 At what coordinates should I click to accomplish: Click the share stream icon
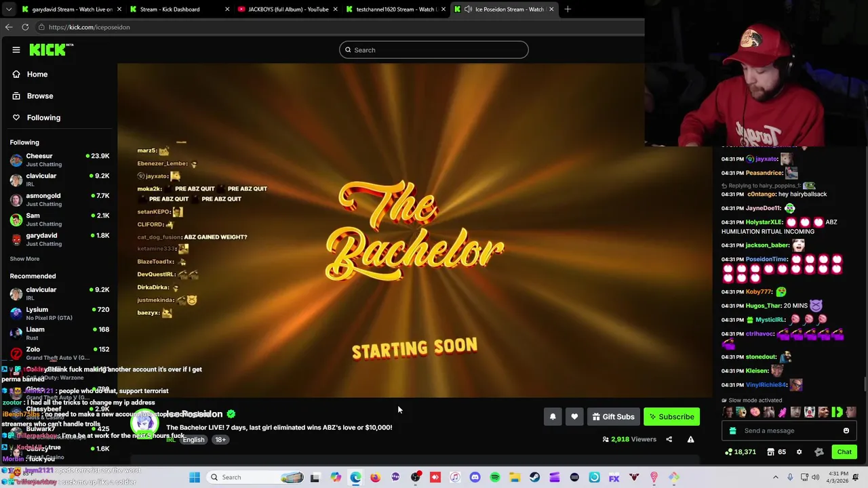pyautogui.click(x=669, y=439)
